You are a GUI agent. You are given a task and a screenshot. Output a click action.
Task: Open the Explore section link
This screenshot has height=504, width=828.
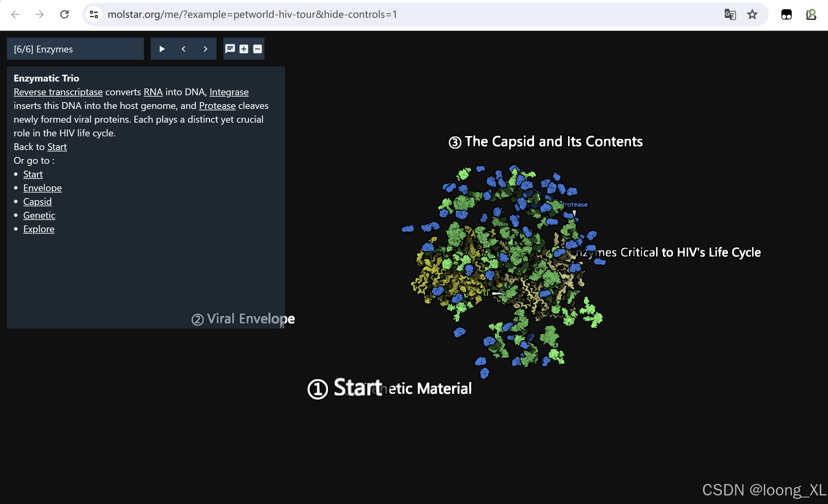tap(39, 229)
